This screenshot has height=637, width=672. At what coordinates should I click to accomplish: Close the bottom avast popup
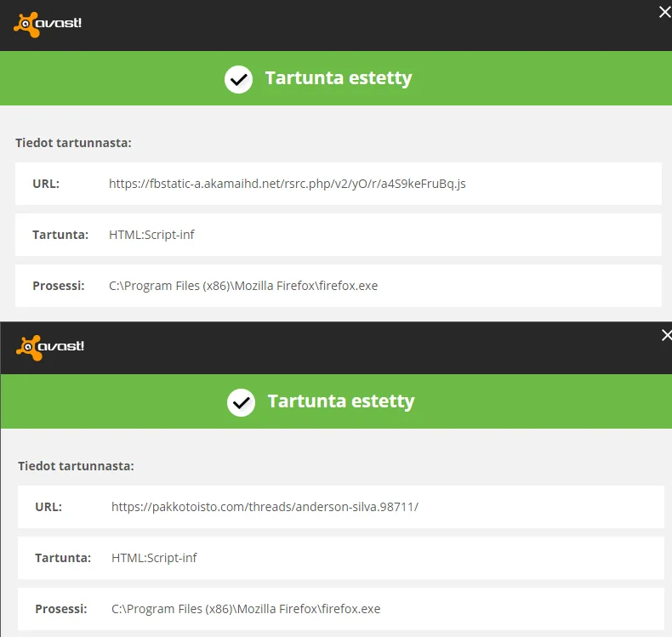coord(666,335)
